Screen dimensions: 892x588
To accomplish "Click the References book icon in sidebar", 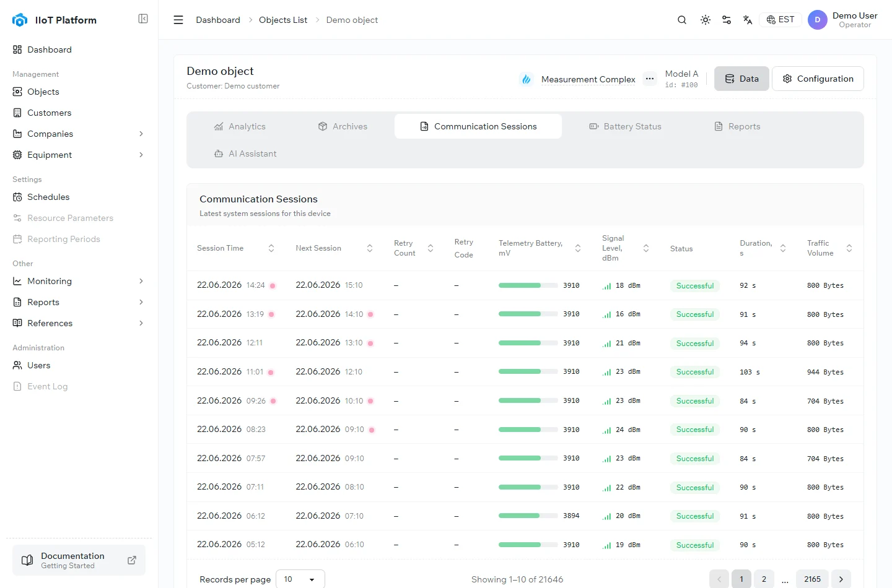I will coord(17,323).
